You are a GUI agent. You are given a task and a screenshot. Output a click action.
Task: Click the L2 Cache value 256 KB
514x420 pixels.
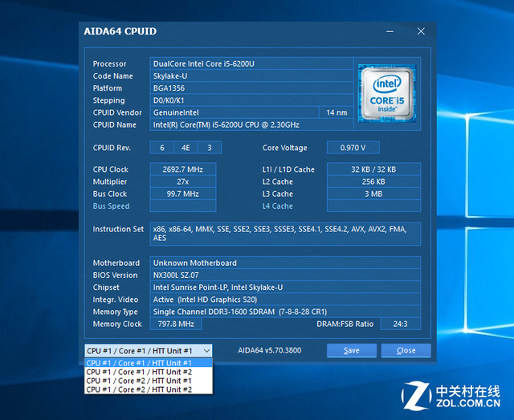[373, 181]
